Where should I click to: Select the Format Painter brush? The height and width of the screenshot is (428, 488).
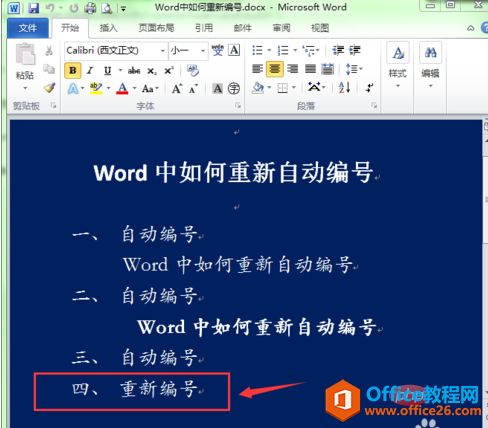[x=49, y=88]
